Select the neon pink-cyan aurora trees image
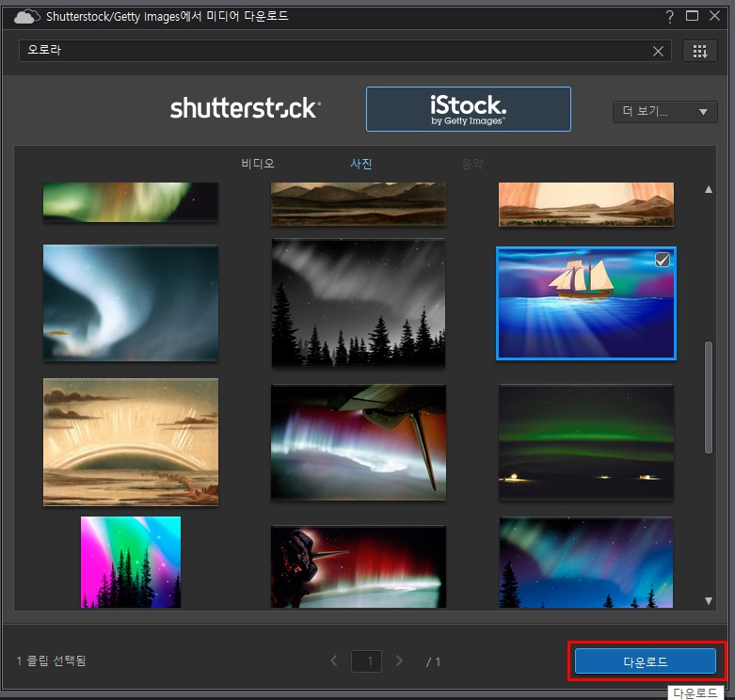 click(x=131, y=563)
